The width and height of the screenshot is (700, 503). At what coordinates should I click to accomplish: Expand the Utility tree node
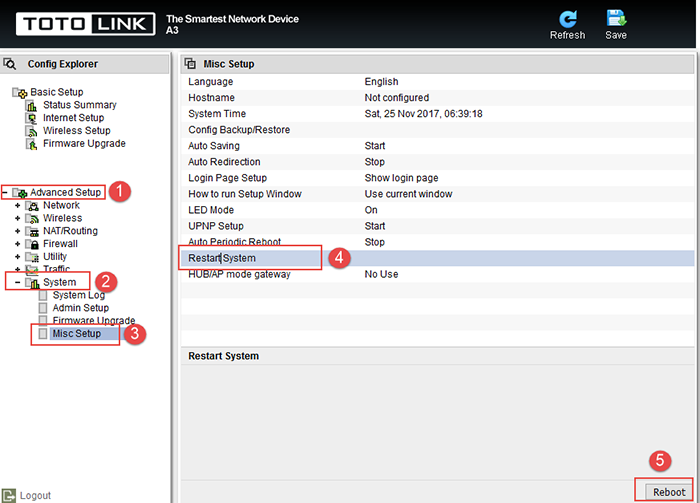[x=17, y=257]
